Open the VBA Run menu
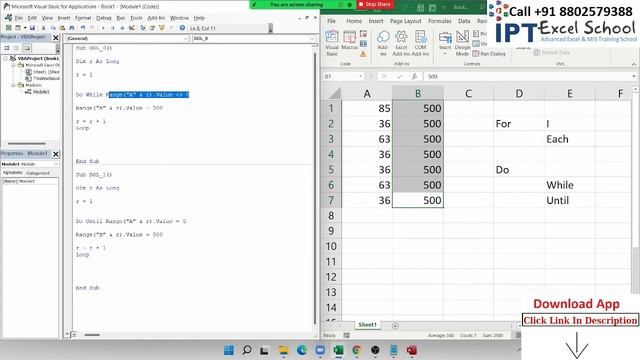 click(121, 18)
